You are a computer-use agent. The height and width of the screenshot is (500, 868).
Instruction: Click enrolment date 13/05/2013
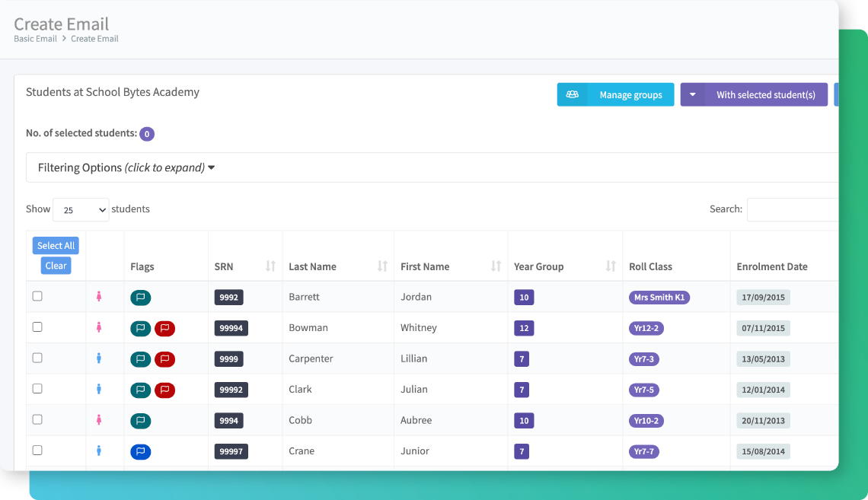[x=764, y=359]
